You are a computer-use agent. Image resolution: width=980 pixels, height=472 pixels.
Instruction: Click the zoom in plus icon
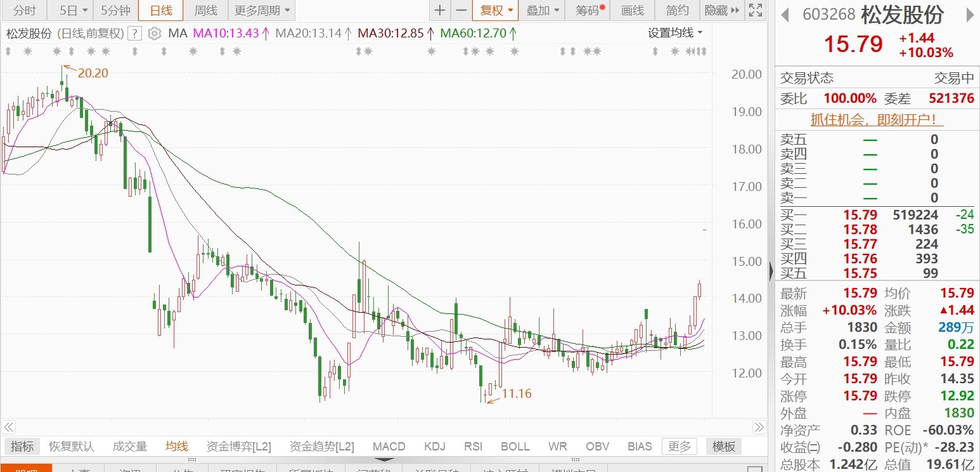pyautogui.click(x=439, y=10)
